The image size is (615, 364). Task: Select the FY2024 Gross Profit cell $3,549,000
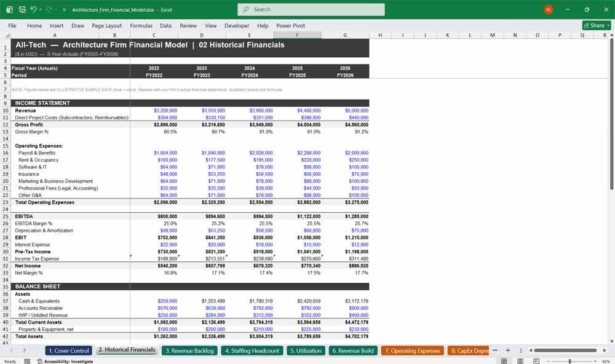[250, 125]
